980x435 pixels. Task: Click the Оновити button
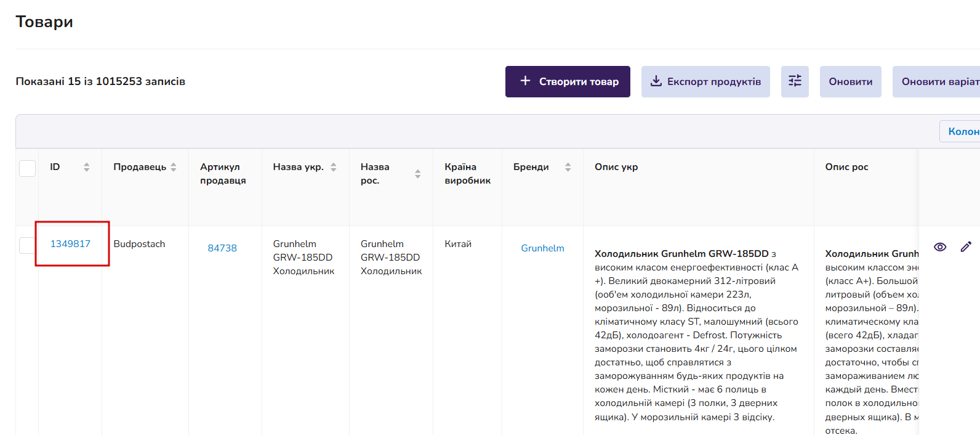[x=851, y=81]
